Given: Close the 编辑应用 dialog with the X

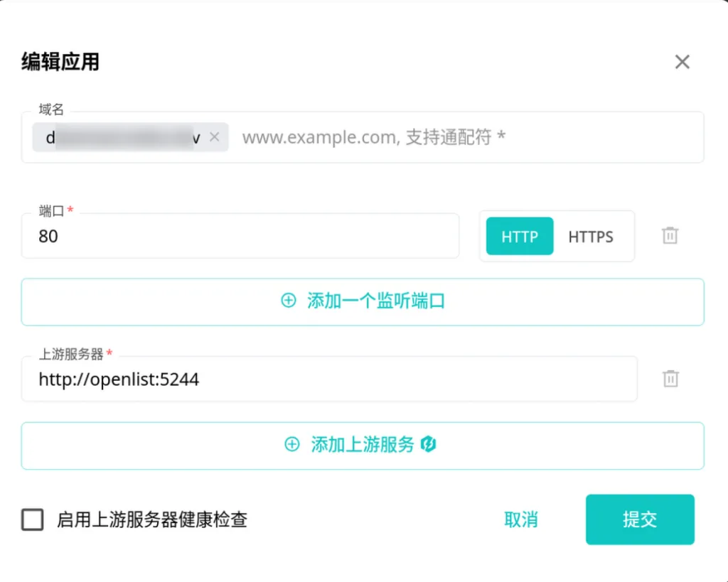Looking at the screenshot, I should (x=682, y=62).
